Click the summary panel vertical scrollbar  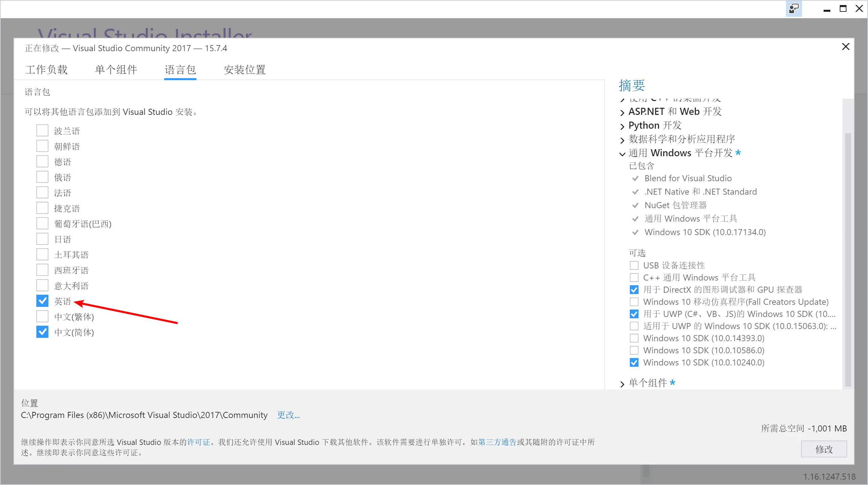point(848,260)
